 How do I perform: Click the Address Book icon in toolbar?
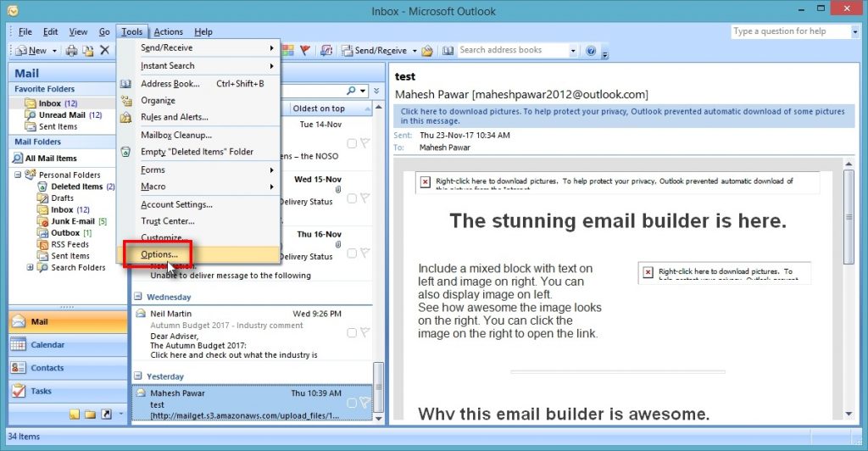pyautogui.click(x=448, y=51)
